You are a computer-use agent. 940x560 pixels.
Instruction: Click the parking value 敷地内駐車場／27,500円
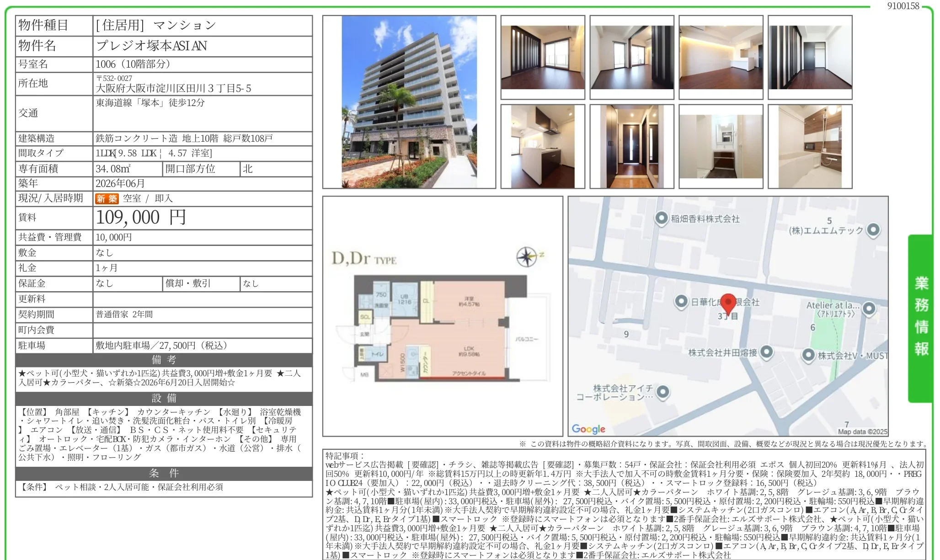point(161,346)
